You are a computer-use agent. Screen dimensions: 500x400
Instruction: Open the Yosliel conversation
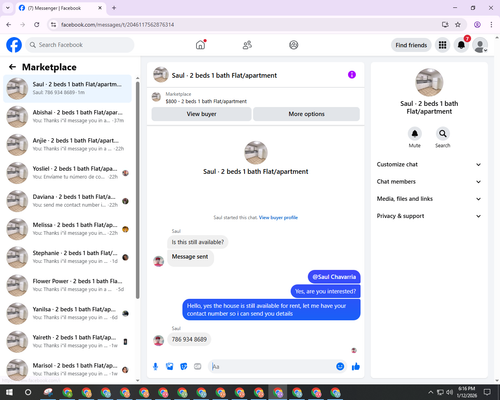coord(68,173)
